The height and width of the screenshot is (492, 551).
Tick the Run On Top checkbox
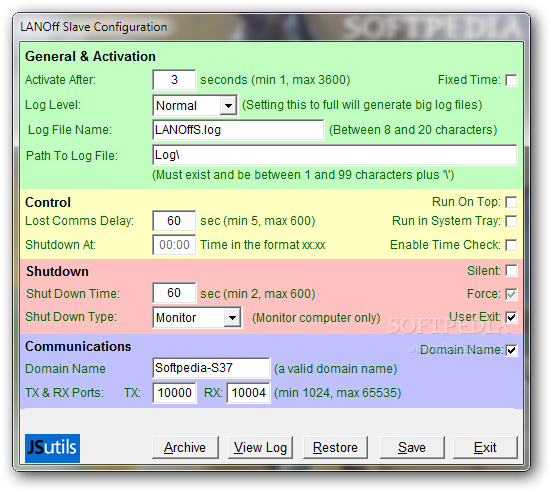coord(511,202)
